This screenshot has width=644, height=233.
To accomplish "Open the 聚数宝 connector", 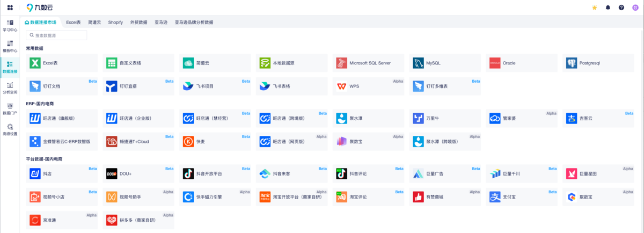I will click(369, 142).
